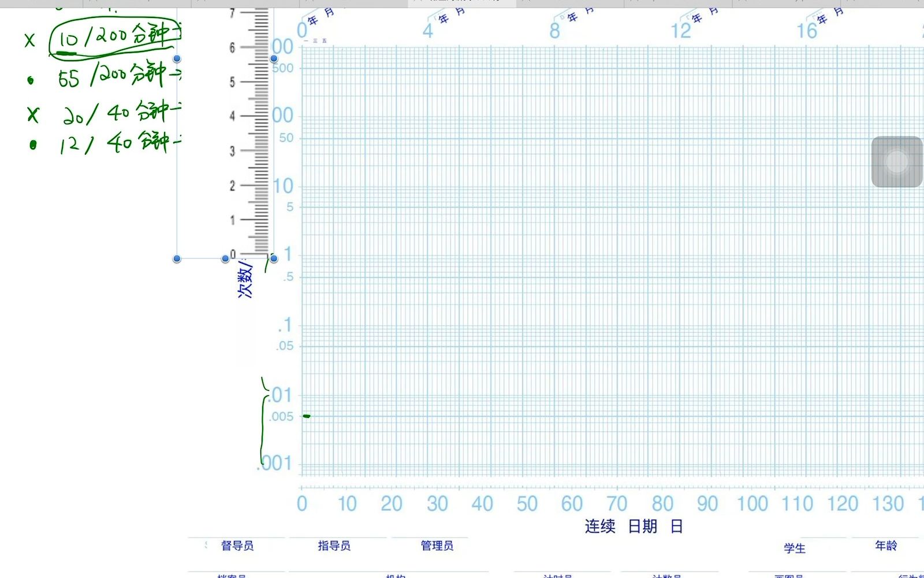Click the ruler's 2 mark
The height and width of the screenshot is (578, 924).
click(232, 186)
